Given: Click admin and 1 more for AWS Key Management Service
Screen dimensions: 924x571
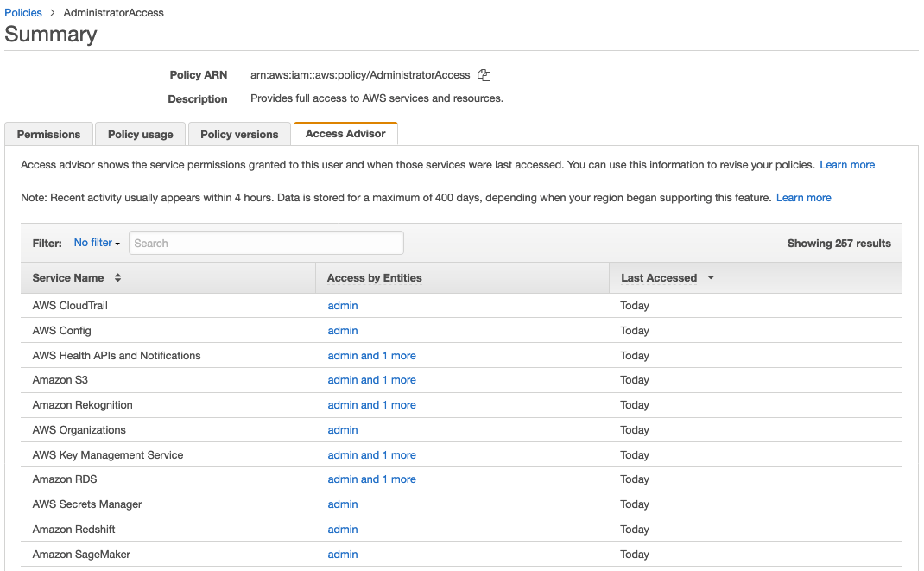Looking at the screenshot, I should tap(371, 454).
